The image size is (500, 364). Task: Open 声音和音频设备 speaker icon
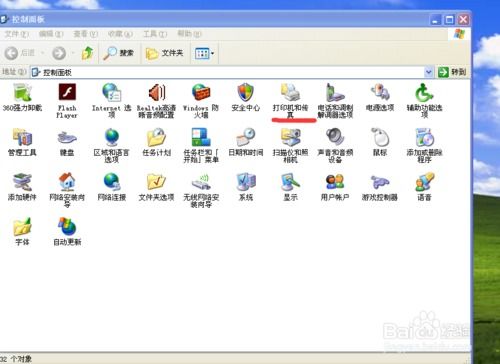pos(335,137)
